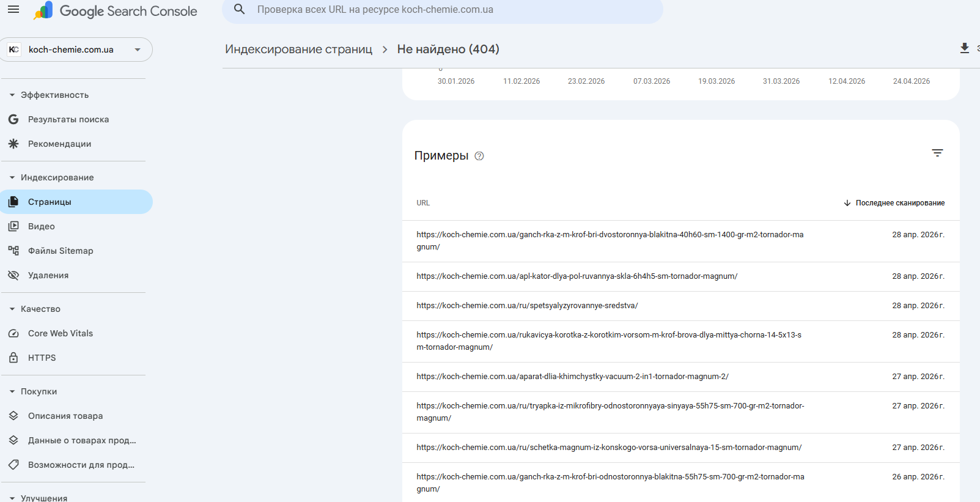Select URL schetka-magnum-iz-konskogo-vorsa row
The height and width of the screenshot is (502, 980).
click(x=681, y=448)
